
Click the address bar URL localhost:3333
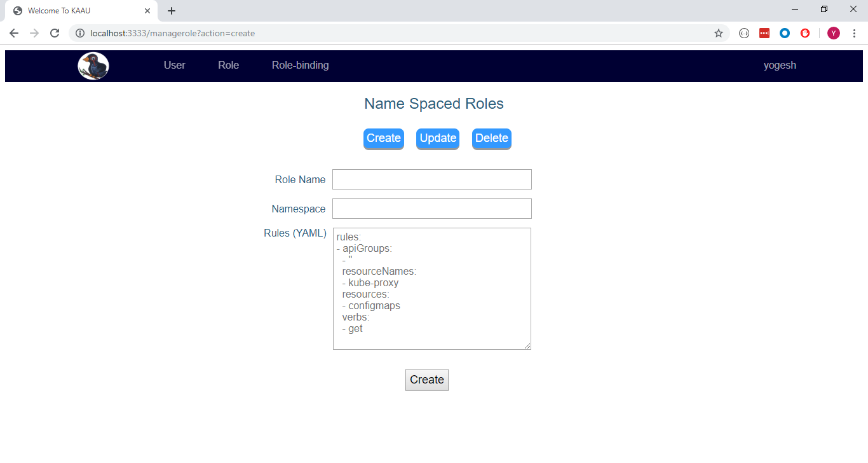[x=173, y=33]
